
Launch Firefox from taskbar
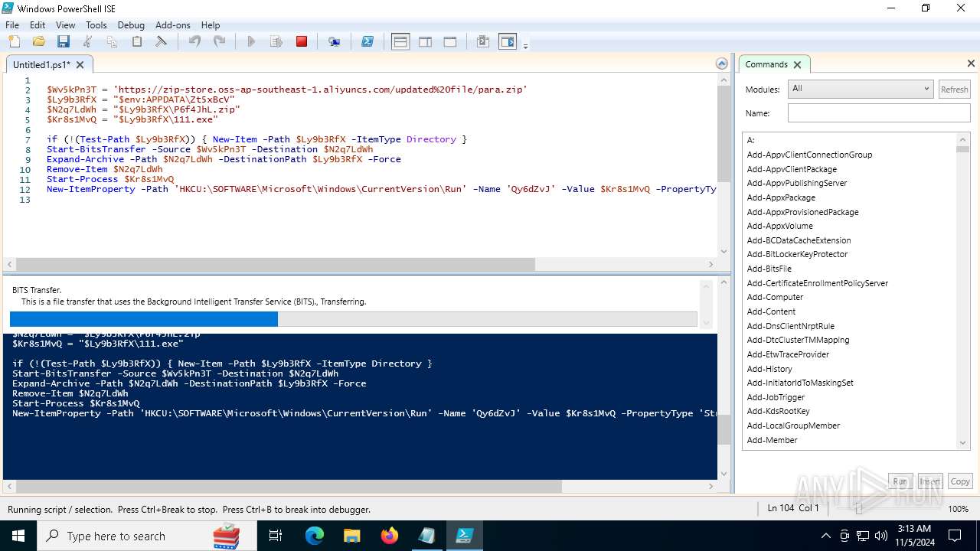[x=389, y=536]
